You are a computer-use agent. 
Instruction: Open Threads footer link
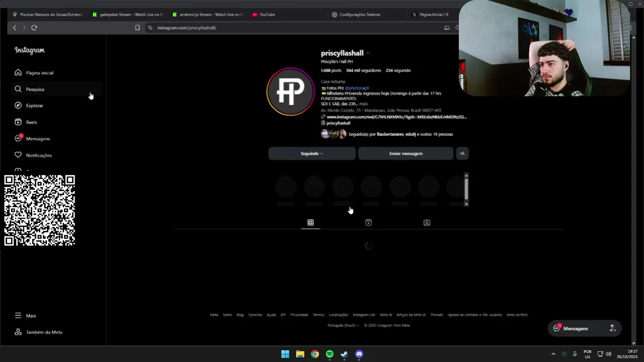click(x=437, y=315)
